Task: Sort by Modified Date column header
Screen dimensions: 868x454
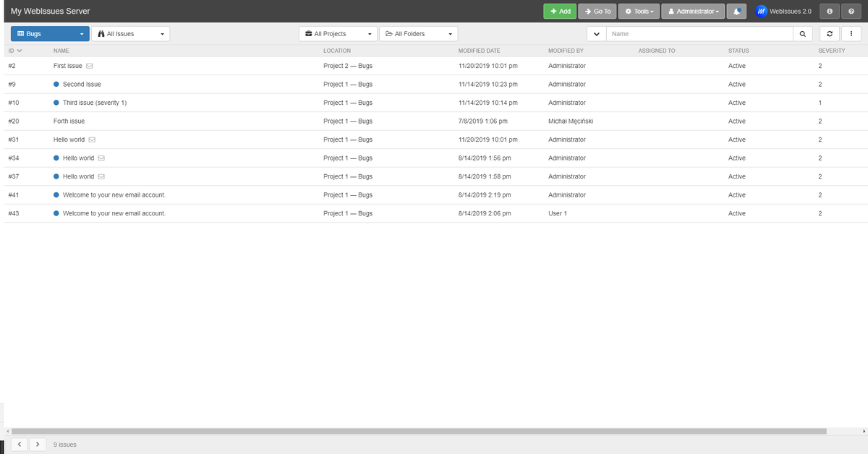Action: pos(479,51)
